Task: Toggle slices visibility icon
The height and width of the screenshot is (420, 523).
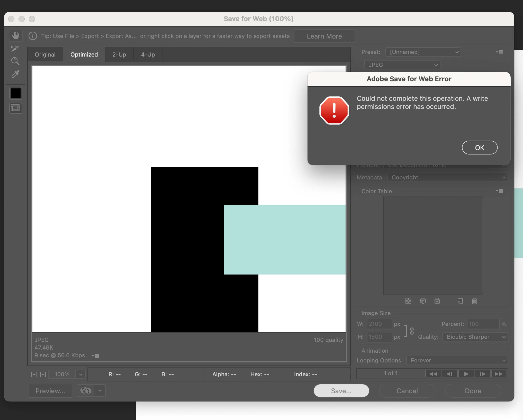Action: (15, 108)
